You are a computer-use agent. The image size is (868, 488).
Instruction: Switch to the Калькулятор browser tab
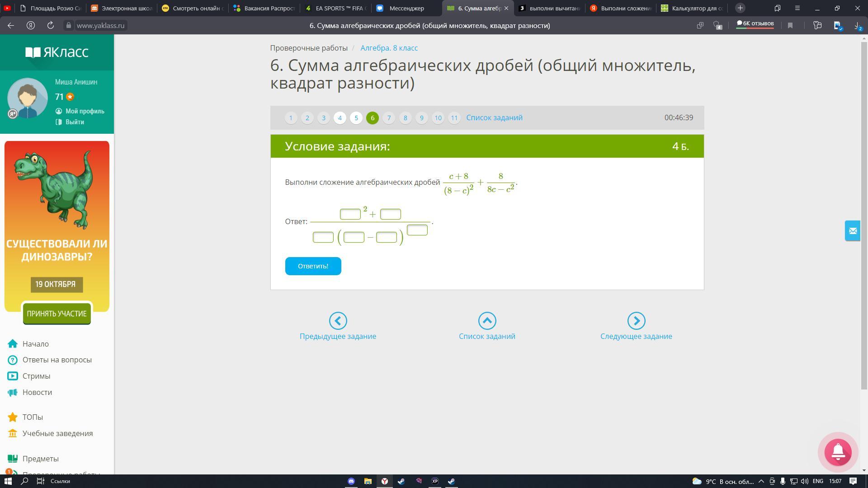point(696,8)
